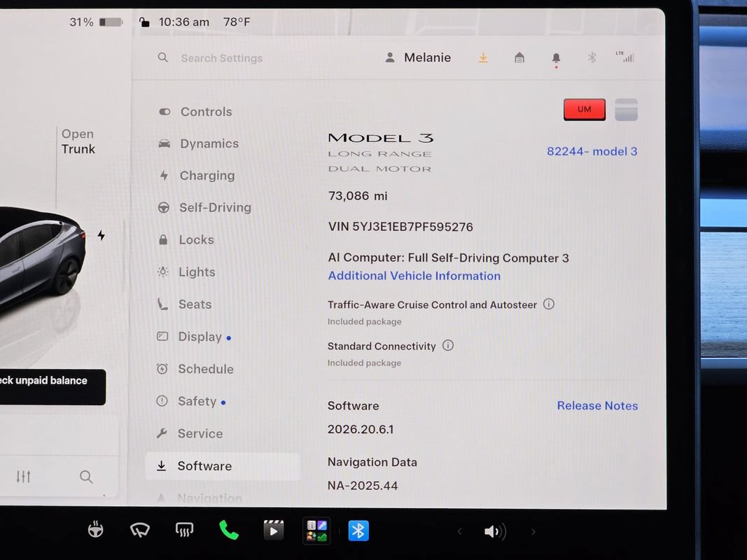Screen dimensions: 747x560
Task: Open the Toybox apps icon
Action: pyautogui.click(x=317, y=531)
